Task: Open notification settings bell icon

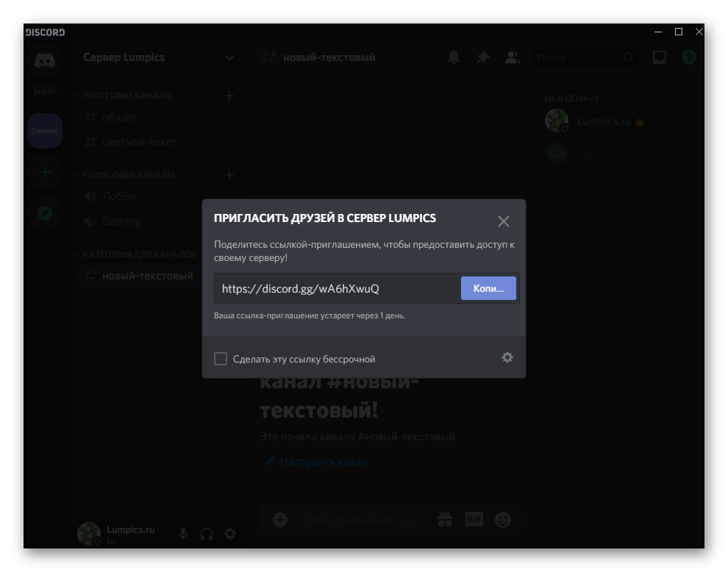Action: [x=454, y=57]
